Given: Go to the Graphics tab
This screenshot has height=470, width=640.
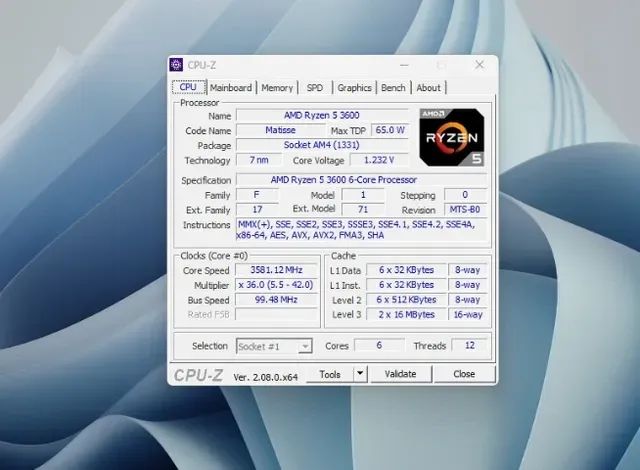Looking at the screenshot, I should (x=354, y=88).
